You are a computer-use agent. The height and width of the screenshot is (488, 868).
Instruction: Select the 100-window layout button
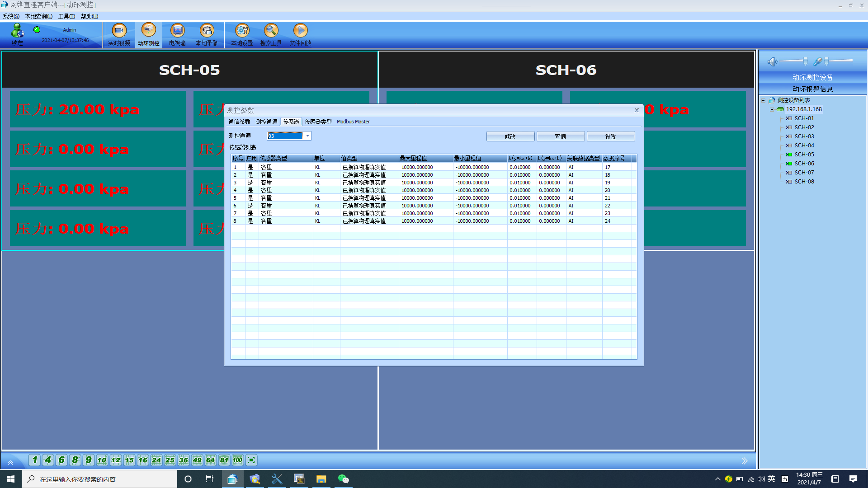[x=238, y=460]
